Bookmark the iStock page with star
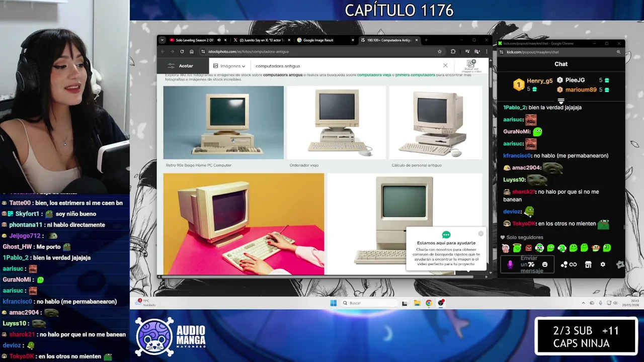 (x=439, y=51)
